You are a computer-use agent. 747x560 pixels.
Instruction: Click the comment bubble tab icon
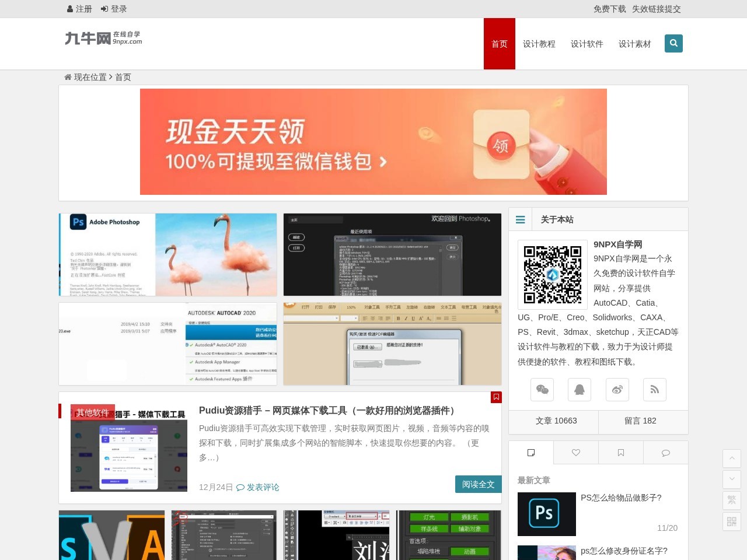[665, 452]
